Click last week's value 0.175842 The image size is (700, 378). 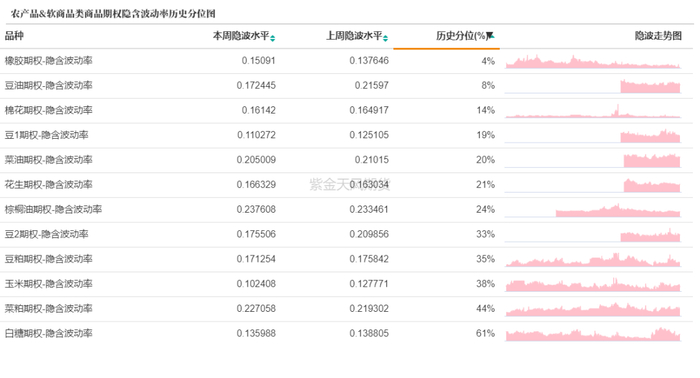click(369, 259)
